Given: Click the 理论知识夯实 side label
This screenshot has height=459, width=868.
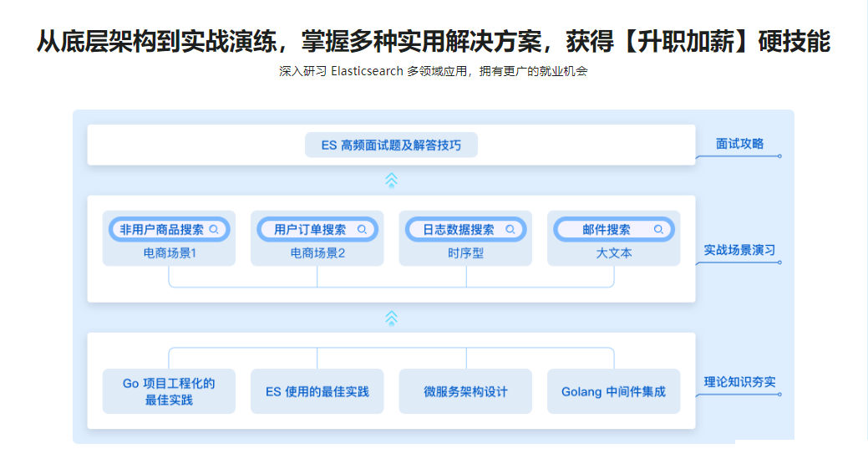Looking at the screenshot, I should 739,382.
